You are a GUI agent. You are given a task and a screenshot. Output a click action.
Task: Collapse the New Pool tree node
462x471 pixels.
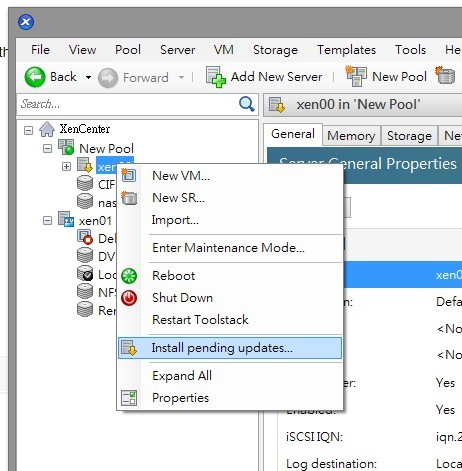(48, 148)
